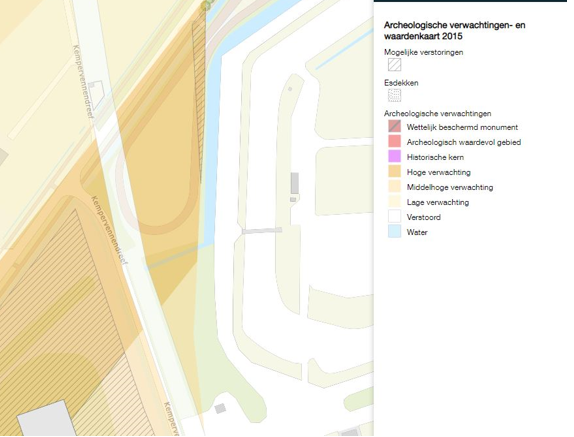
Task: Click the middle Kempervennendreef road label
Action: 109,230
